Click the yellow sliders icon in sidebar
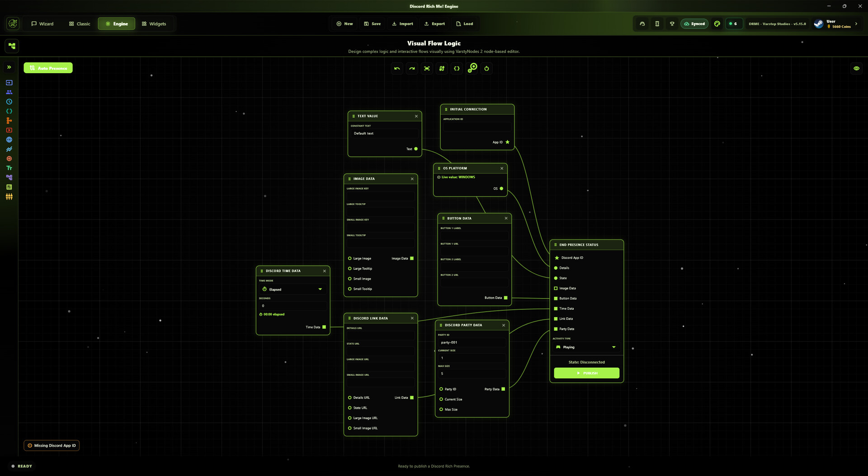868x476 pixels. (x=9, y=196)
